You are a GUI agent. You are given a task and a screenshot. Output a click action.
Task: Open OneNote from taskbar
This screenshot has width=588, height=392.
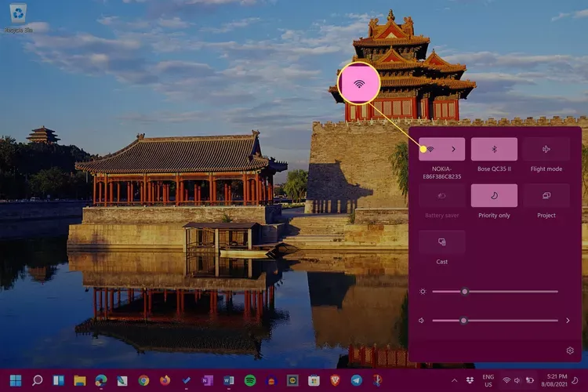tap(208, 380)
